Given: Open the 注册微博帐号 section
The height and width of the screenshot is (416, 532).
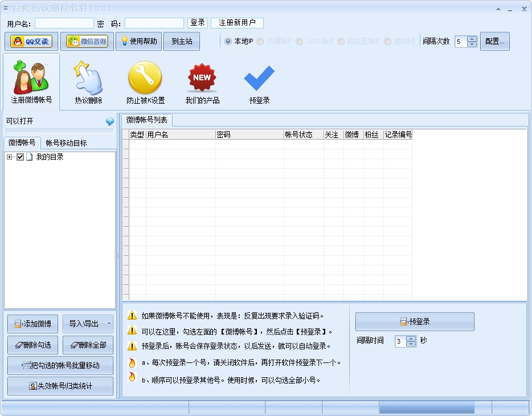Looking at the screenshot, I should [31, 81].
